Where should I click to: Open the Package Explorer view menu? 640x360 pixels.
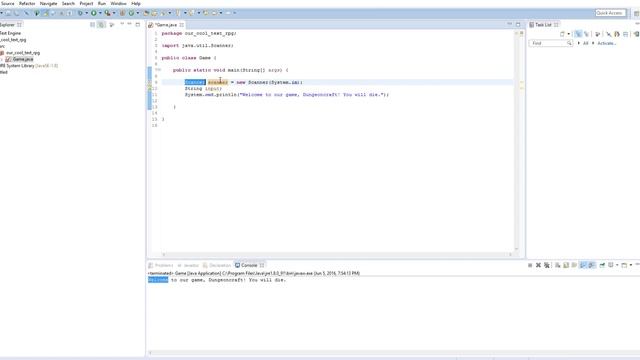click(122, 24)
